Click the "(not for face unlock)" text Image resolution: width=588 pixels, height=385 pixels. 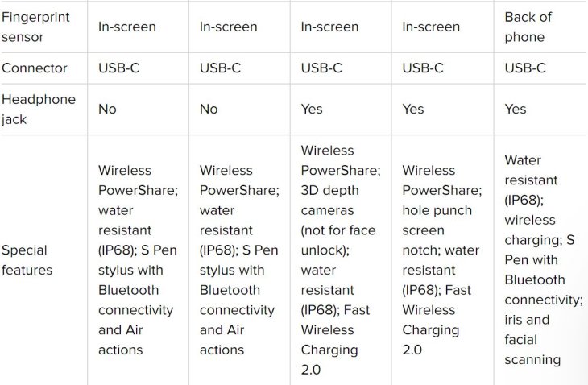338,240
